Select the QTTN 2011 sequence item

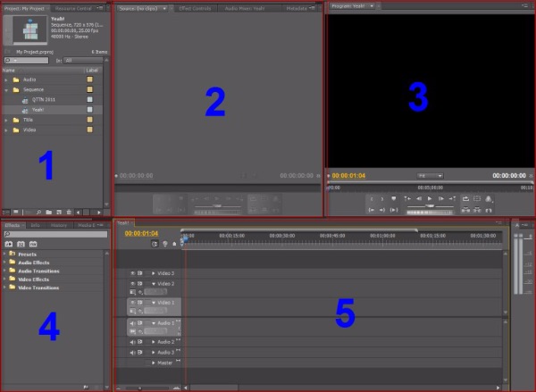click(45, 100)
